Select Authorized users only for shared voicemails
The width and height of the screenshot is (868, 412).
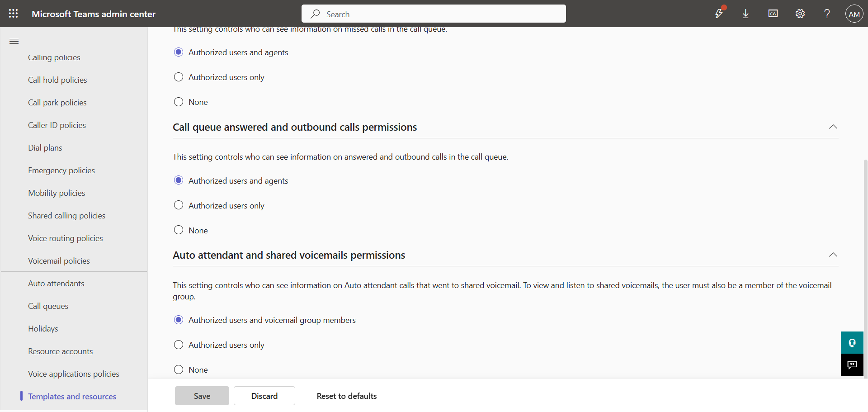pyautogui.click(x=179, y=345)
